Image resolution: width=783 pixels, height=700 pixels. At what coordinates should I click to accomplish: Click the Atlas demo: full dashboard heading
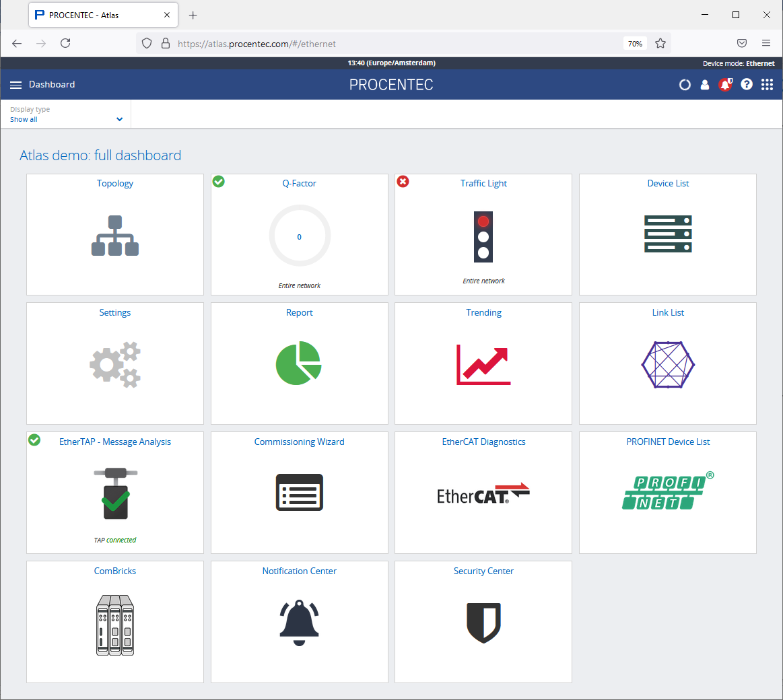click(100, 155)
